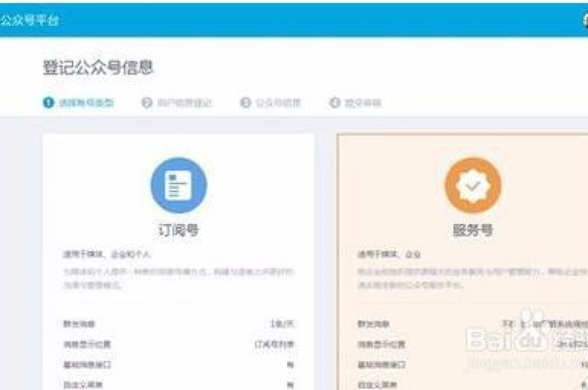Open the second registration step label
This screenshot has height=390, width=588.
tap(185, 102)
